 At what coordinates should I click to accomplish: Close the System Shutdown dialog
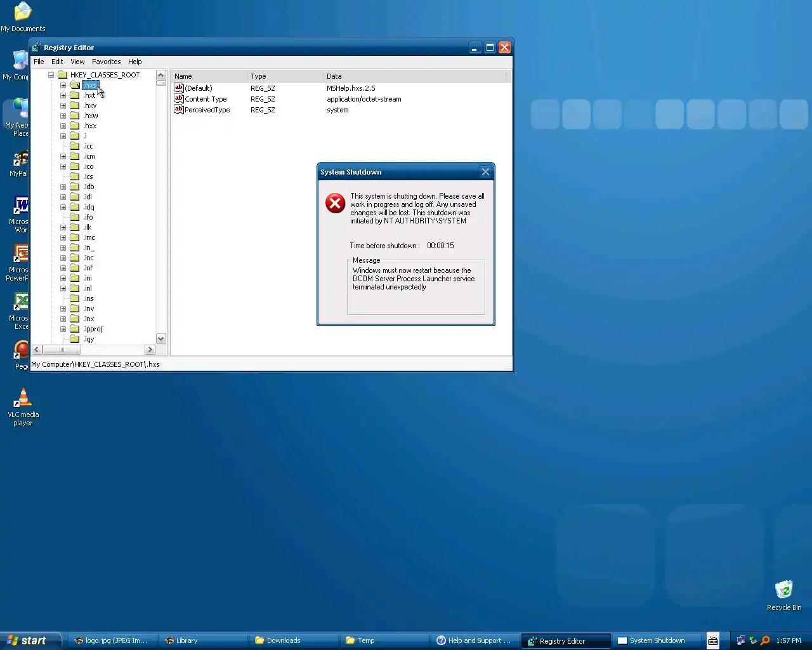pyautogui.click(x=485, y=171)
